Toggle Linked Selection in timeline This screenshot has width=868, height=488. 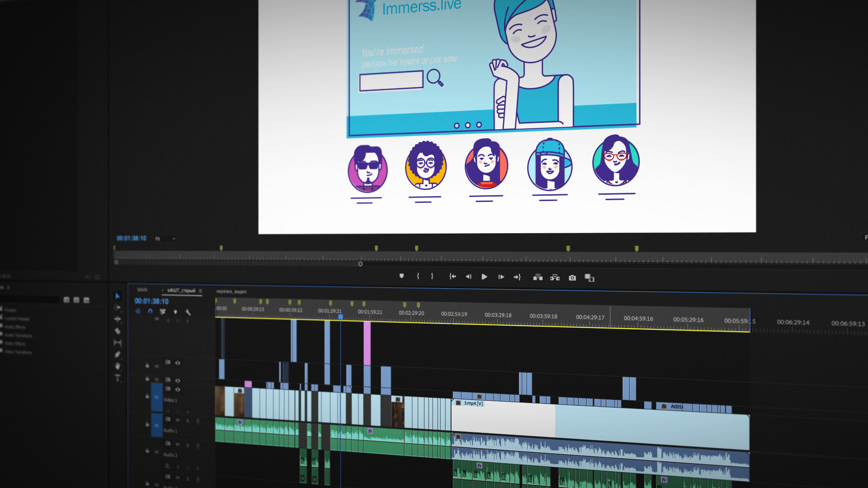163,311
